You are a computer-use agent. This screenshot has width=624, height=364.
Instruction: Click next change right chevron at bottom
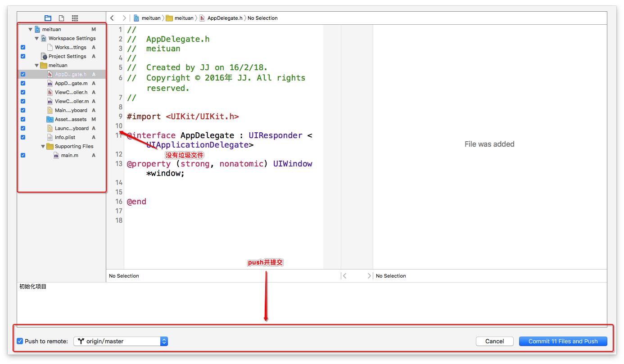369,276
